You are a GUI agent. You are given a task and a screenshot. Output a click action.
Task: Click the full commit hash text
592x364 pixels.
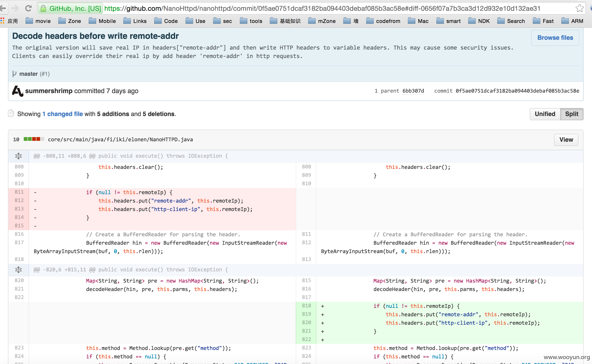(x=517, y=91)
